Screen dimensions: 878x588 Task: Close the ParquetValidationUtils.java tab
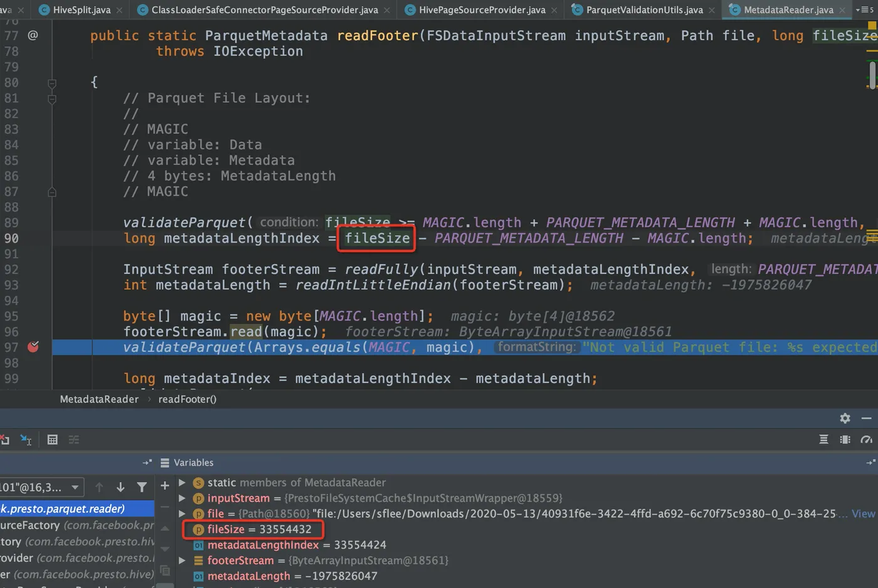click(711, 10)
